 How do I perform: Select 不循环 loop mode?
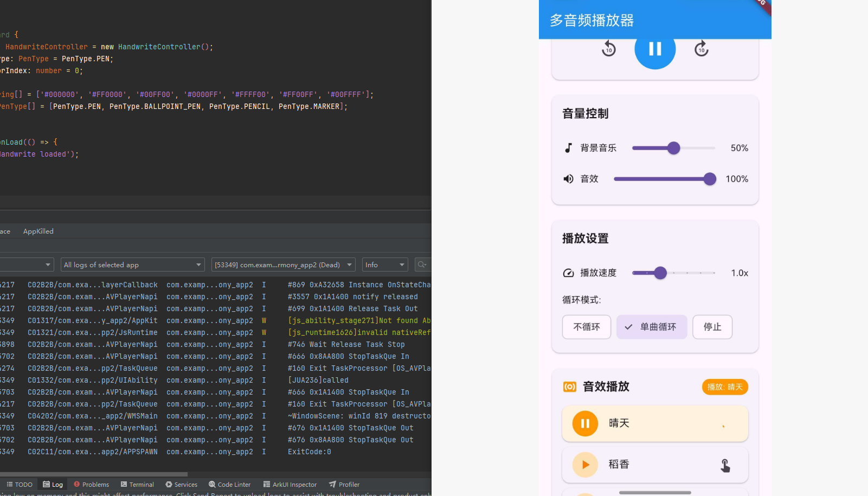[x=586, y=327]
